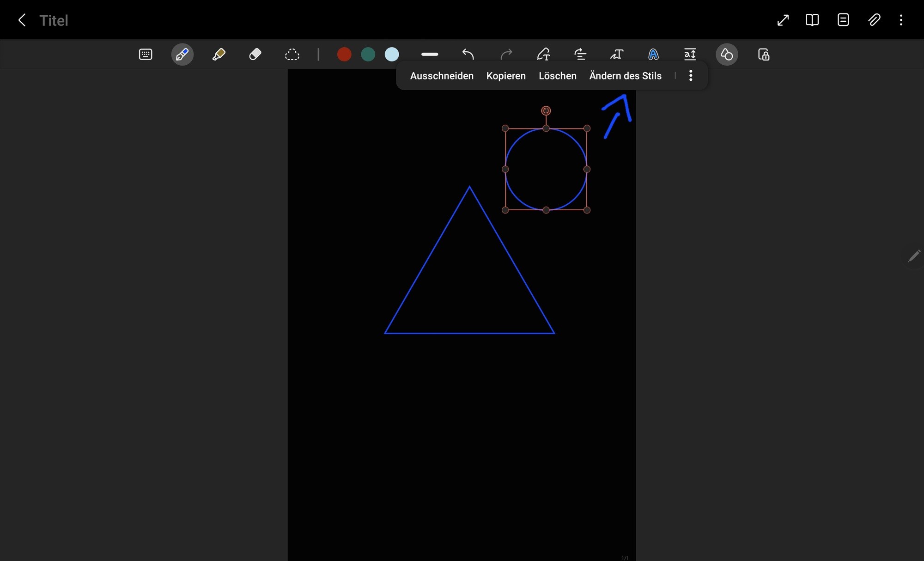
Task: Select the Highlighter tool
Action: pyautogui.click(x=219, y=55)
